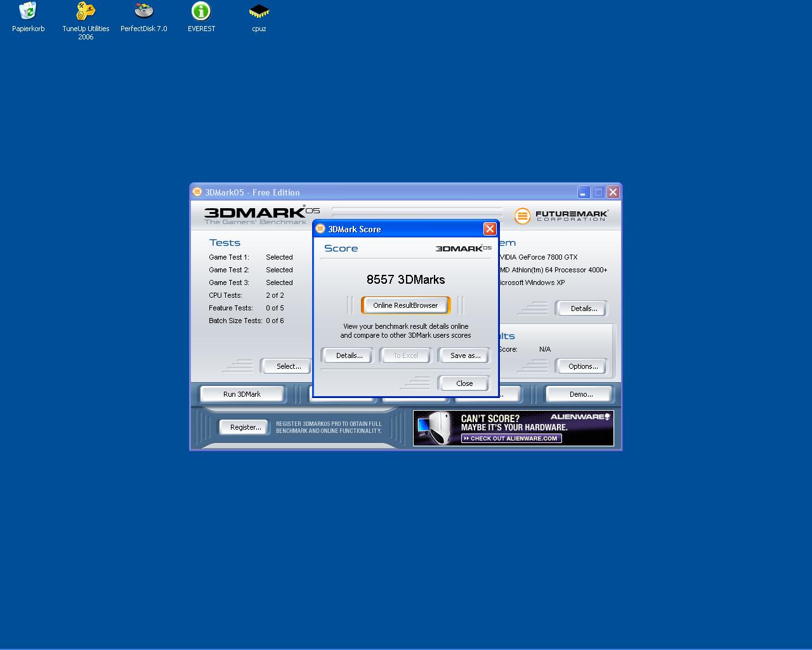
Task: Click the 3DMark Score dialog title icon
Action: pyautogui.click(x=320, y=229)
